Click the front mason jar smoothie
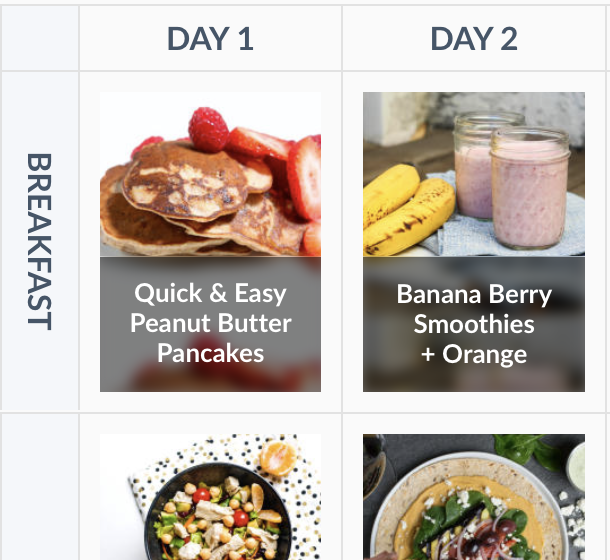Viewport: 610px width, 560px height. coord(529,189)
